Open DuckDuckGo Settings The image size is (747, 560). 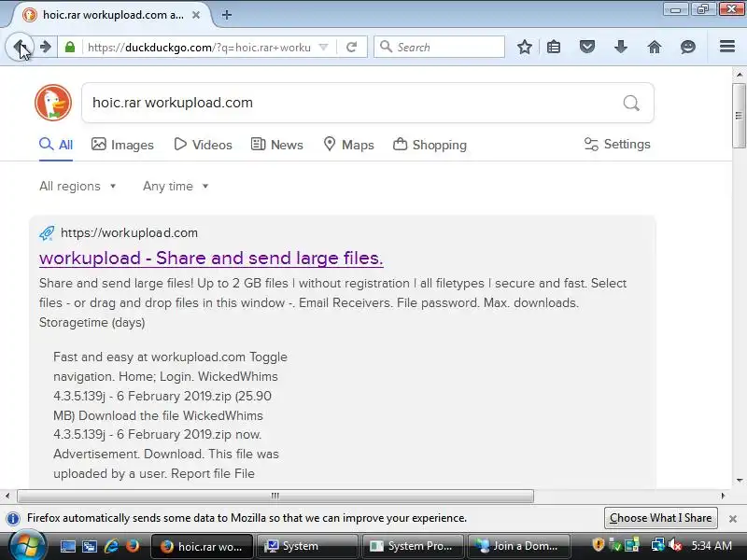(x=617, y=145)
